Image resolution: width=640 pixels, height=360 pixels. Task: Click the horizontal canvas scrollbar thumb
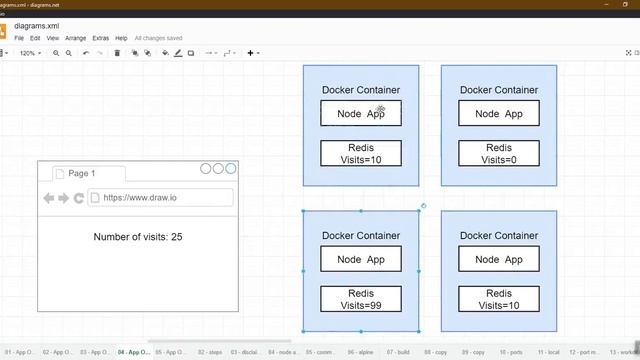click(220, 341)
